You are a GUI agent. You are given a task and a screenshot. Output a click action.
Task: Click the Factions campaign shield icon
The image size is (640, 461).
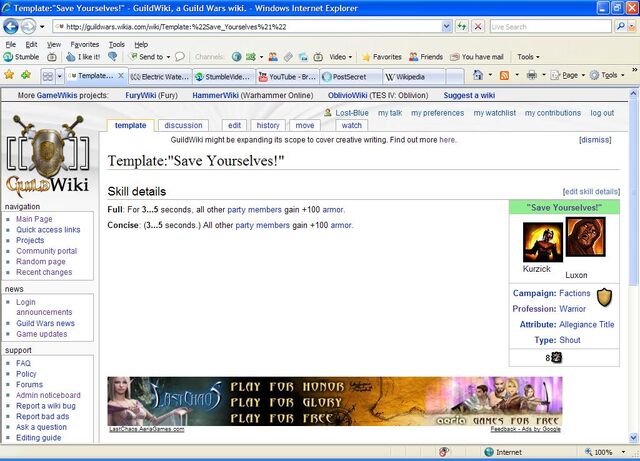604,297
